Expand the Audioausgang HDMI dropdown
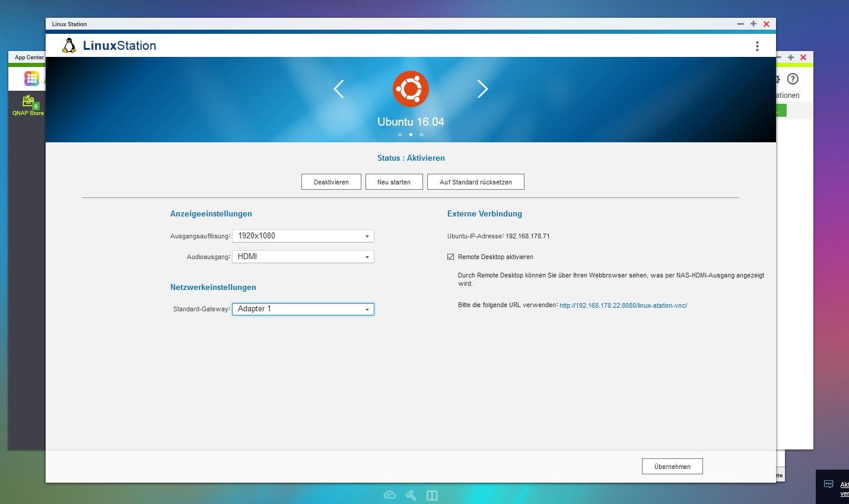 (303, 257)
